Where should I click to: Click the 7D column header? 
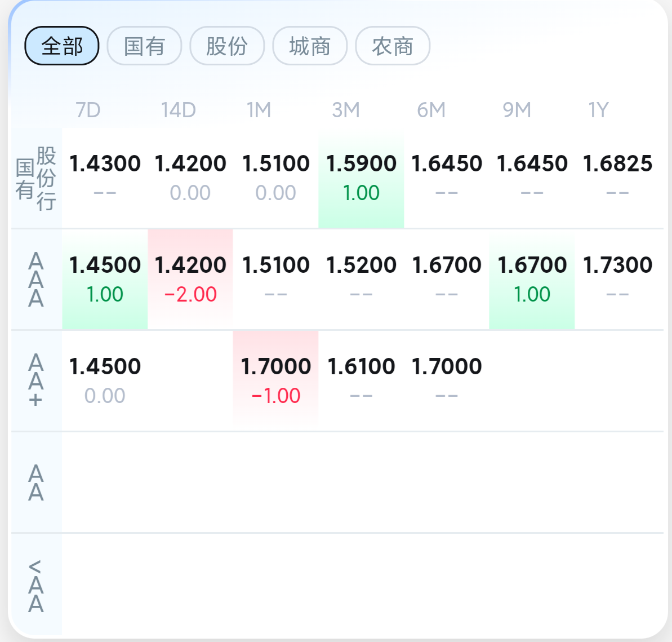click(x=88, y=110)
